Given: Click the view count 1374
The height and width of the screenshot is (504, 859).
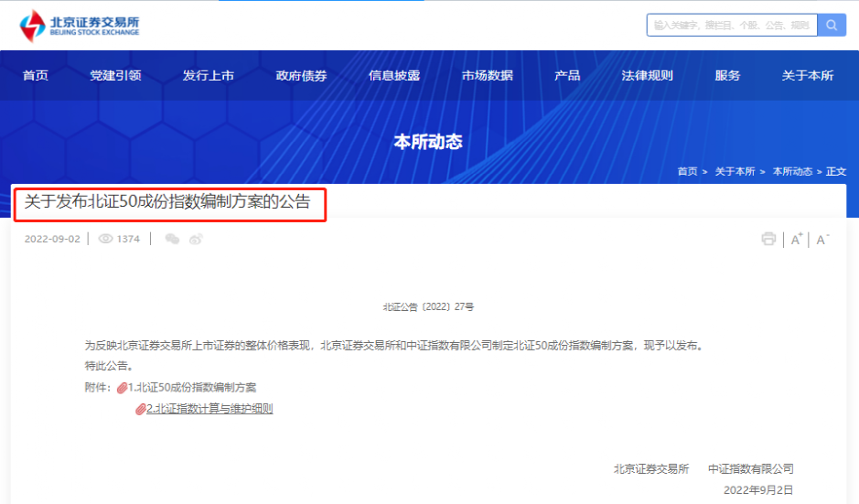Looking at the screenshot, I should [128, 239].
